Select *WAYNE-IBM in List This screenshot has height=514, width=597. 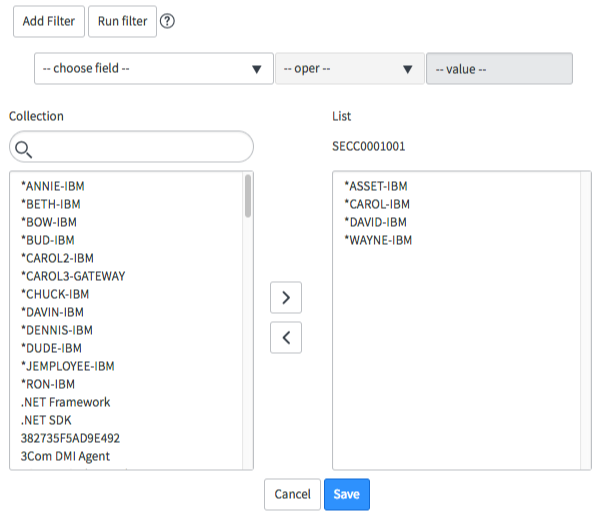(378, 240)
